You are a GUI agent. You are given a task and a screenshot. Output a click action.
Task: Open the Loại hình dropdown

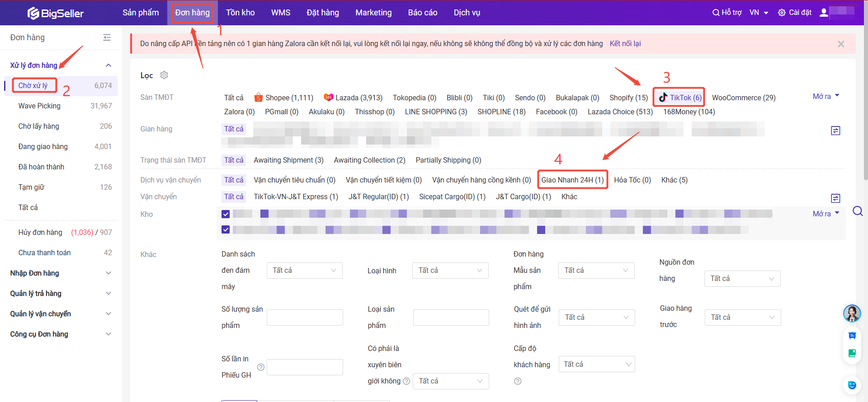click(x=450, y=271)
